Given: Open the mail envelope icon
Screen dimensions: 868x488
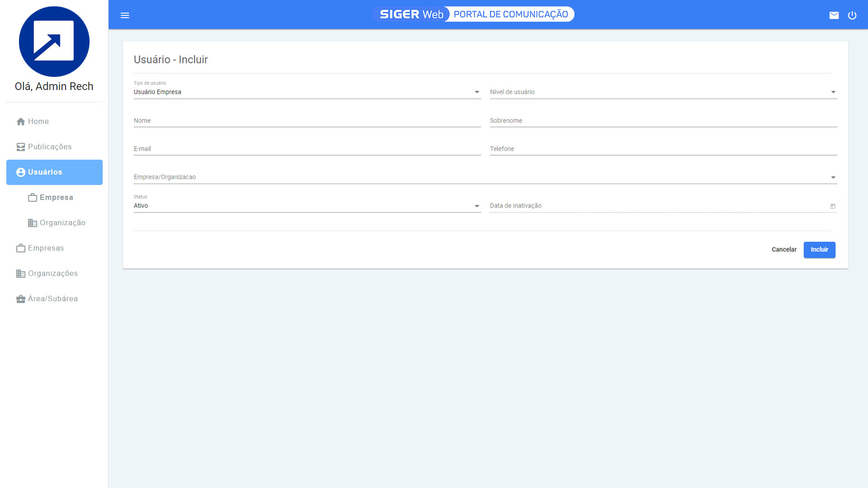Looking at the screenshot, I should [x=834, y=15].
